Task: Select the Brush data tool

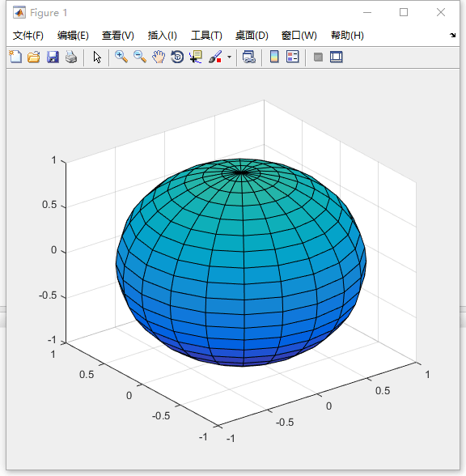Action: 215,57
